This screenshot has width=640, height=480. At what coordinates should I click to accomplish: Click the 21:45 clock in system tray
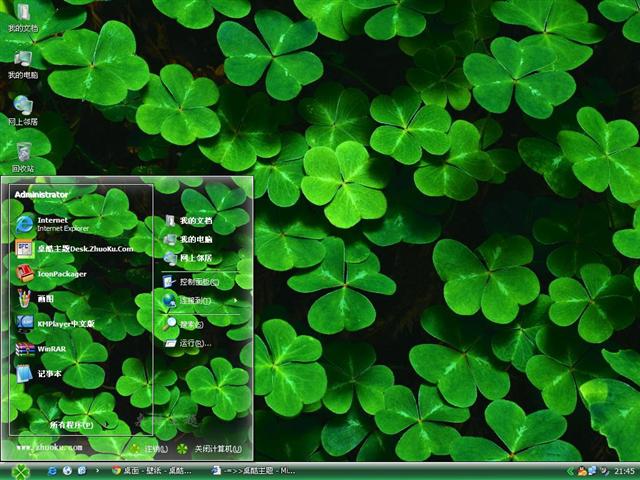coord(624,470)
